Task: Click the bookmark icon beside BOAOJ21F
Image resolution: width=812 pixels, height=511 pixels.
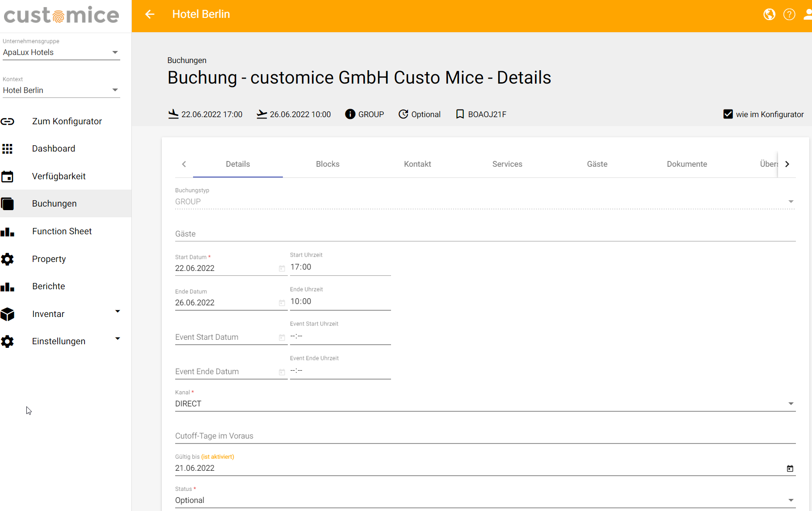Action: (460, 114)
